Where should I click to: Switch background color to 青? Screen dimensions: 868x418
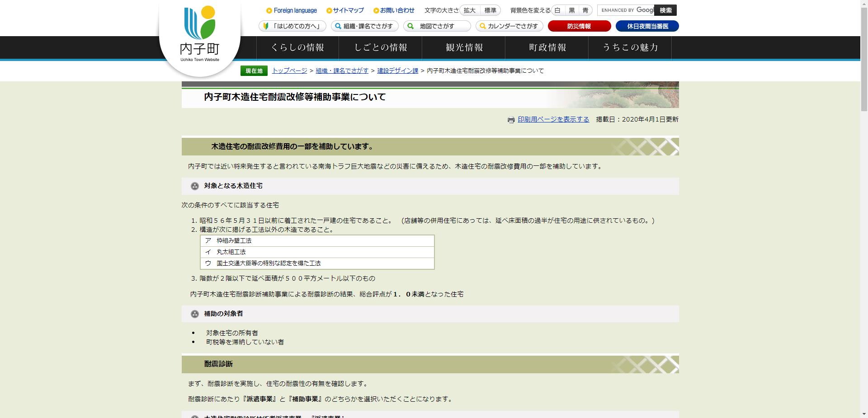coord(586,10)
